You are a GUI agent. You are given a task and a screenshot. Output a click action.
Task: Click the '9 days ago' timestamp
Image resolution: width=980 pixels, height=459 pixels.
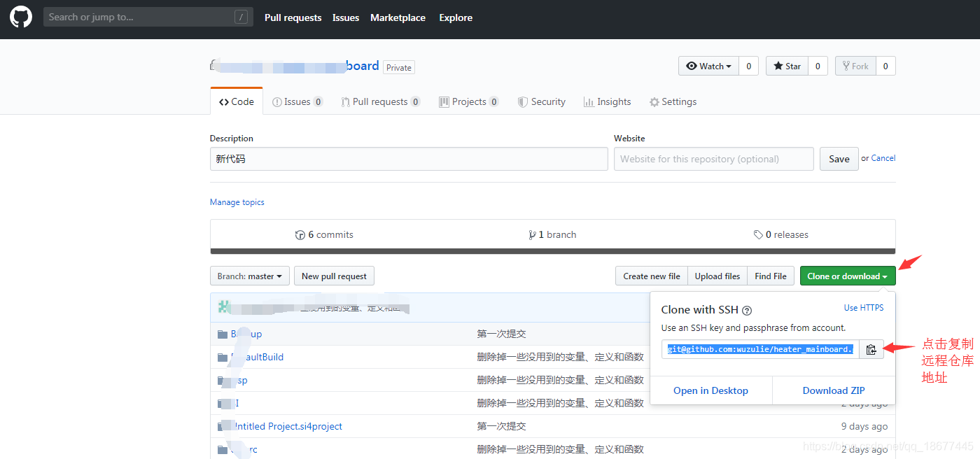point(864,426)
